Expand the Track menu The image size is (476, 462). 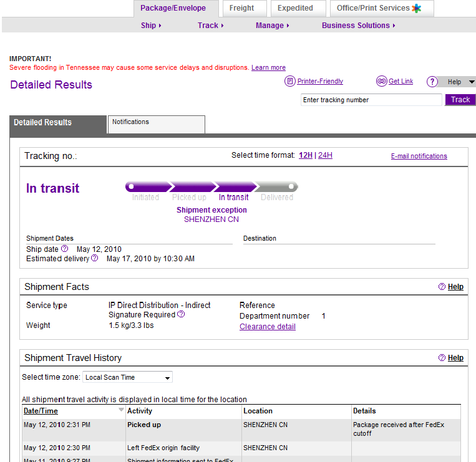[210, 26]
